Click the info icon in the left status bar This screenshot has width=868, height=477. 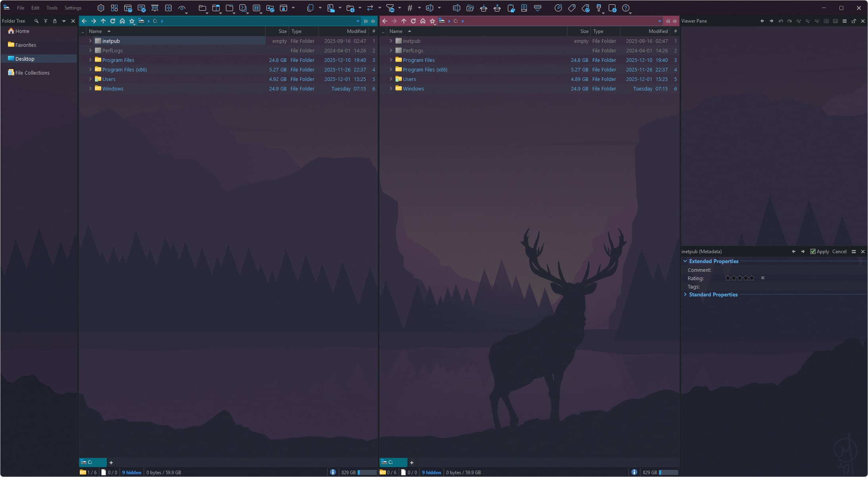click(x=333, y=472)
